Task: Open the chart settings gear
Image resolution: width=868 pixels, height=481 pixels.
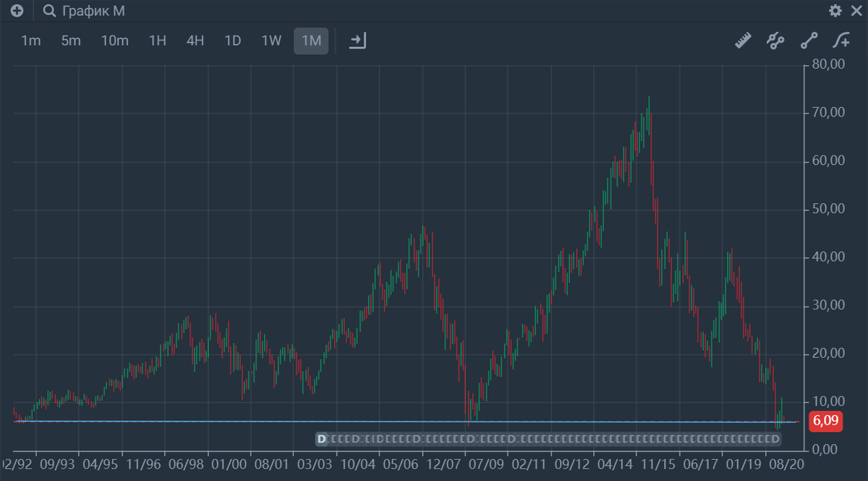Action: pos(834,11)
